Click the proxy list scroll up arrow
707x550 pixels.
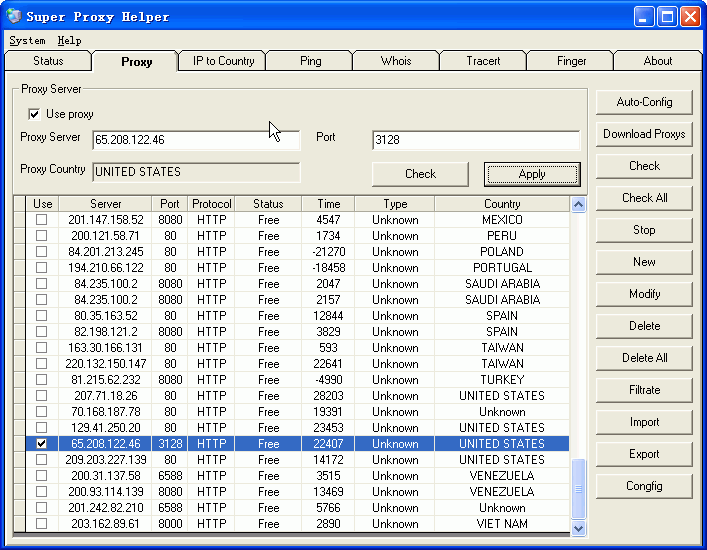(578, 205)
